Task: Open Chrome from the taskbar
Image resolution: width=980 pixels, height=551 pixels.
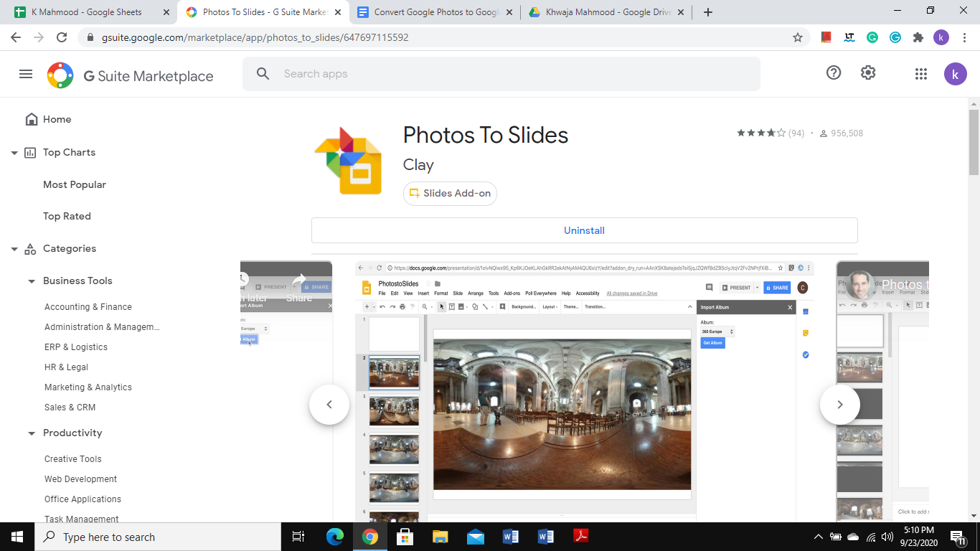Action: 370,537
